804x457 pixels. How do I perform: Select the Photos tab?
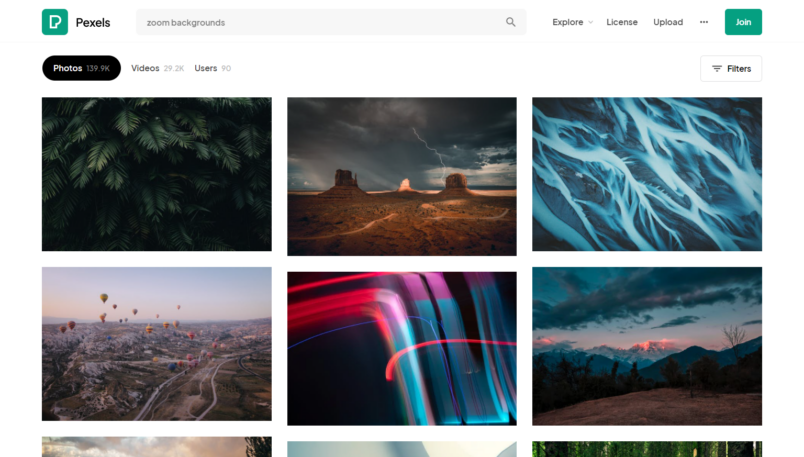pyautogui.click(x=81, y=68)
